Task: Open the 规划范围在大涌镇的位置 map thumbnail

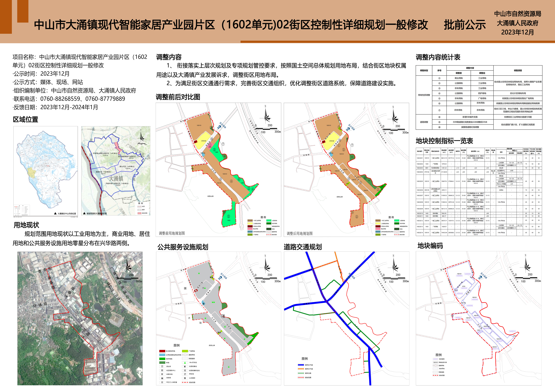Action: pos(116,171)
